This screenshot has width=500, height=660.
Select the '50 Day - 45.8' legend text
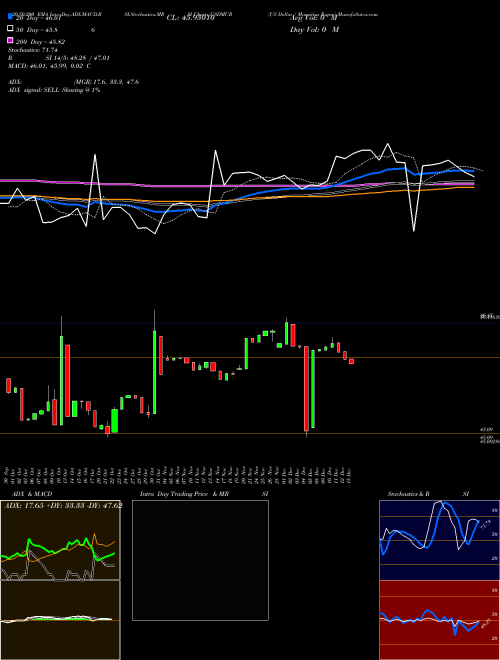pyautogui.click(x=37, y=30)
